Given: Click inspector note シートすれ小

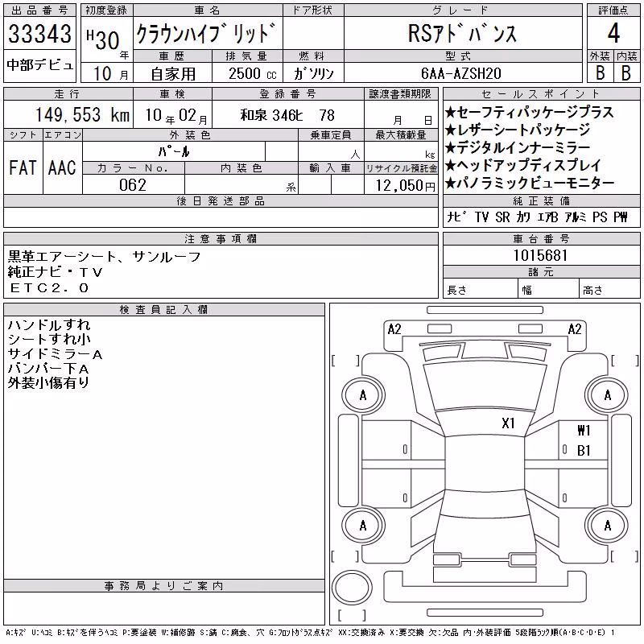Looking at the screenshot, I should point(49,339).
